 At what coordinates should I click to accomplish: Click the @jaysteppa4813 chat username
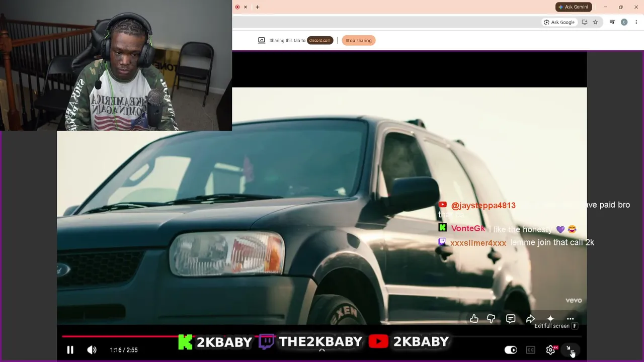(484, 206)
